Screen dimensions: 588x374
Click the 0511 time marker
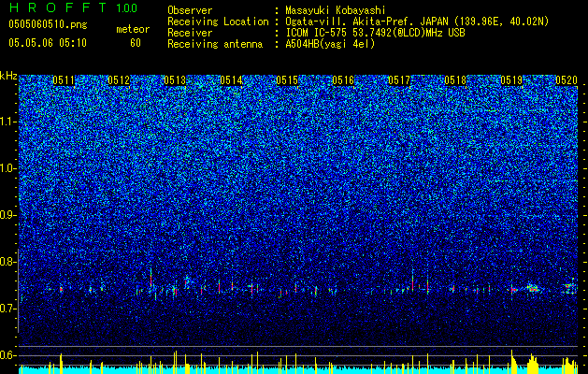pyautogui.click(x=64, y=80)
